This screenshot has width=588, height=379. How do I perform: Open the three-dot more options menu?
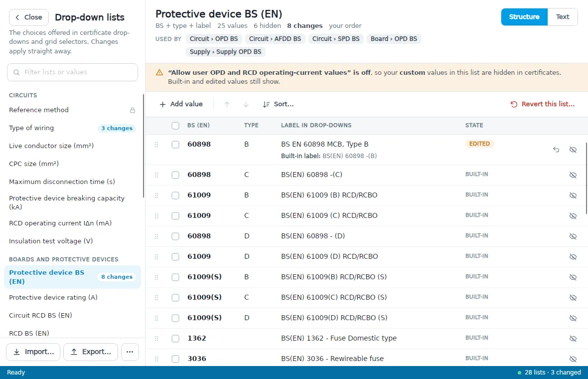point(130,352)
